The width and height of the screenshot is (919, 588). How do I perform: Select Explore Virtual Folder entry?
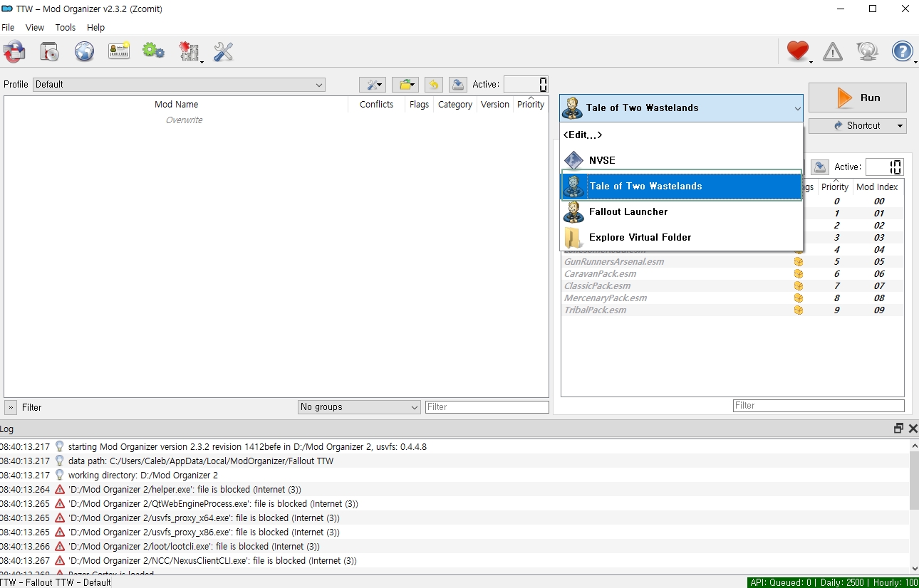point(682,237)
